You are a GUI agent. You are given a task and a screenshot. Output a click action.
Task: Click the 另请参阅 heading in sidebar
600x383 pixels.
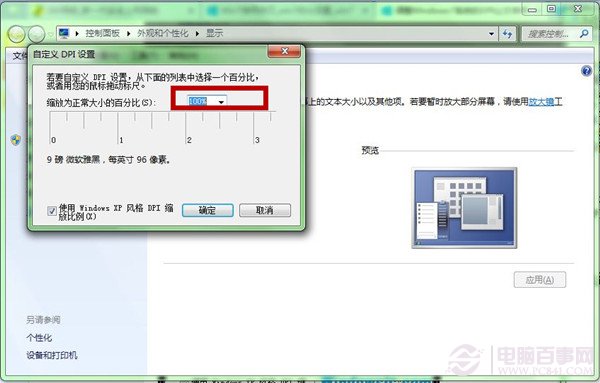pos(43,319)
